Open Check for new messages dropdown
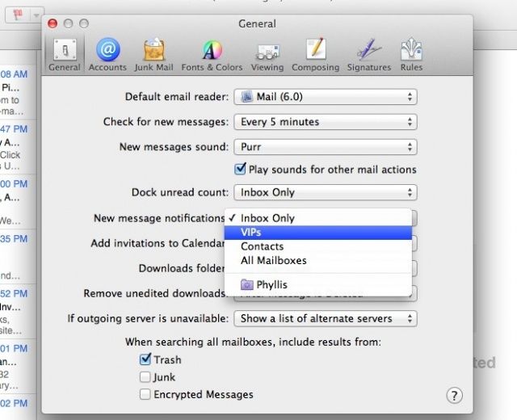The image size is (517, 420). [x=326, y=122]
